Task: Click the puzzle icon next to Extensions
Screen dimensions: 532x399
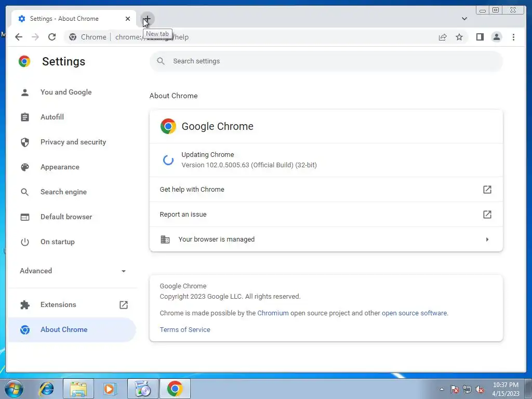Action: point(25,304)
